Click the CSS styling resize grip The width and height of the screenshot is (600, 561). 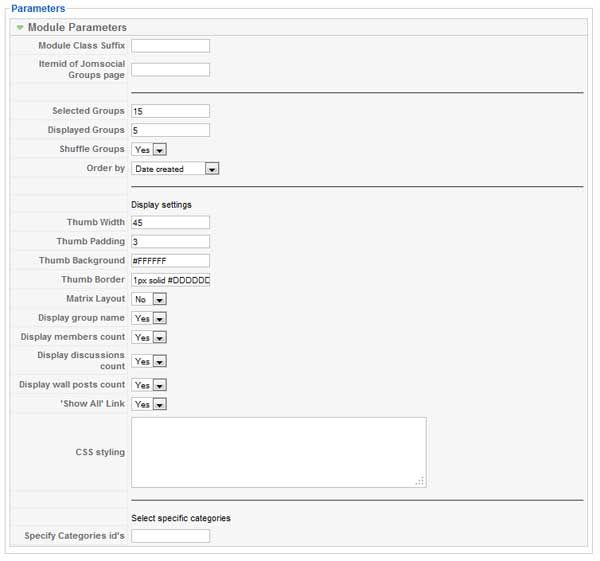420,481
